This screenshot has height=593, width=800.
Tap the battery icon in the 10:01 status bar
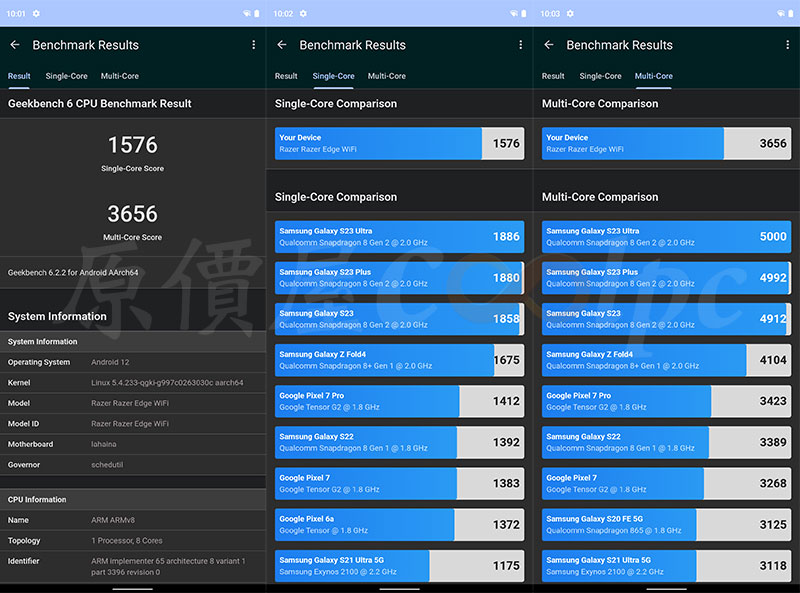point(257,14)
